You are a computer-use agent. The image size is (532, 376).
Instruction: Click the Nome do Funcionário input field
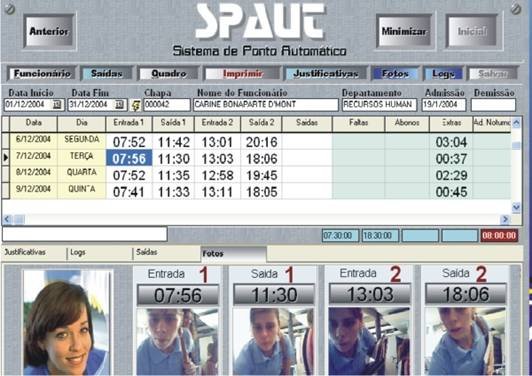point(266,105)
